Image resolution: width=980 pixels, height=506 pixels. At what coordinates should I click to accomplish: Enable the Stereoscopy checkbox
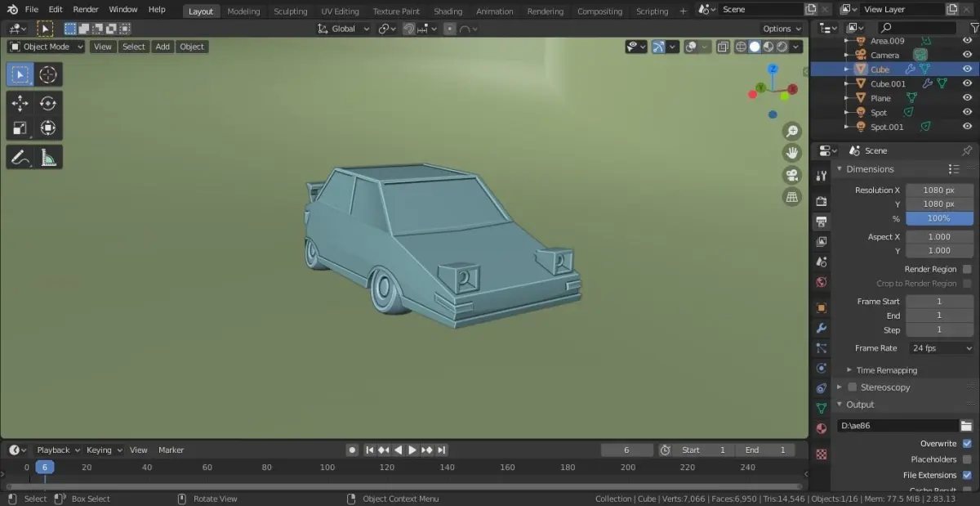point(852,387)
